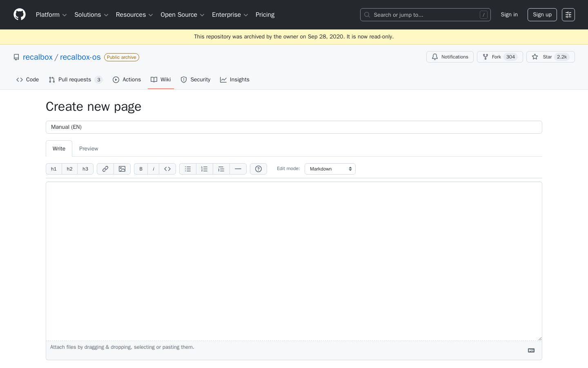Insert h3 heading

point(85,169)
